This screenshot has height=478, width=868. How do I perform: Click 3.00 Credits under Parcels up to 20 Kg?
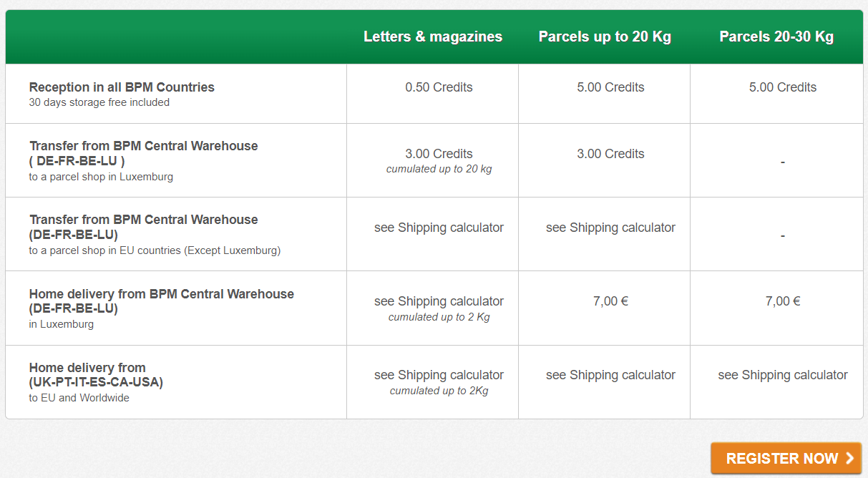610,154
